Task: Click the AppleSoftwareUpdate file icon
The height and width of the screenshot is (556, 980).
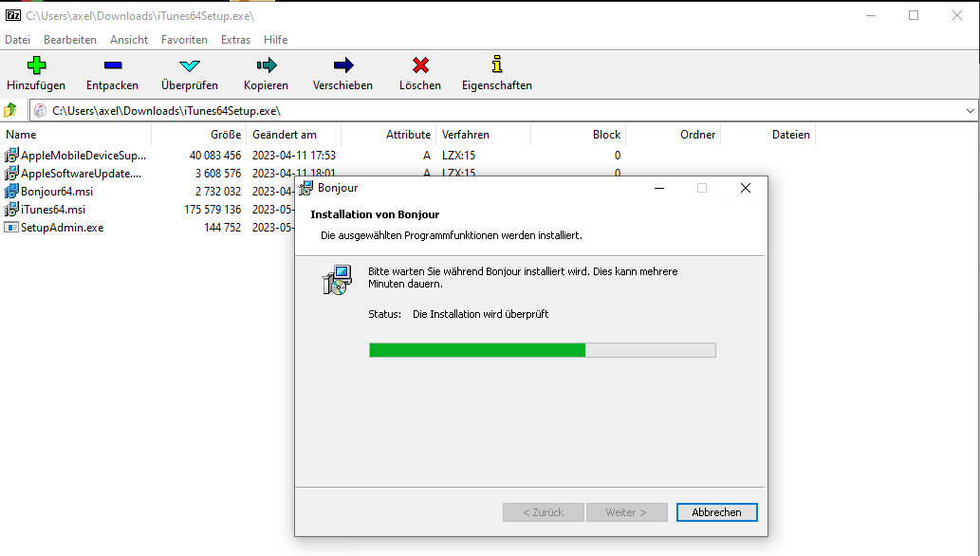Action: [11, 174]
